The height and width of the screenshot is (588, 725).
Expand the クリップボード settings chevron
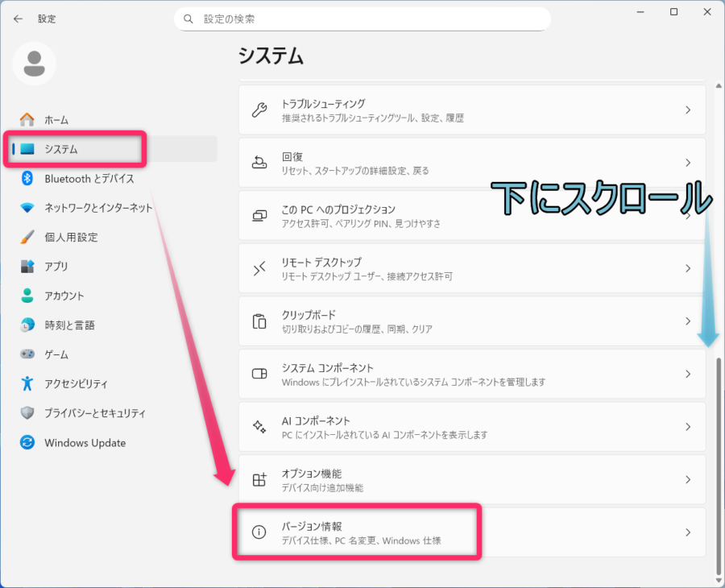[688, 321]
